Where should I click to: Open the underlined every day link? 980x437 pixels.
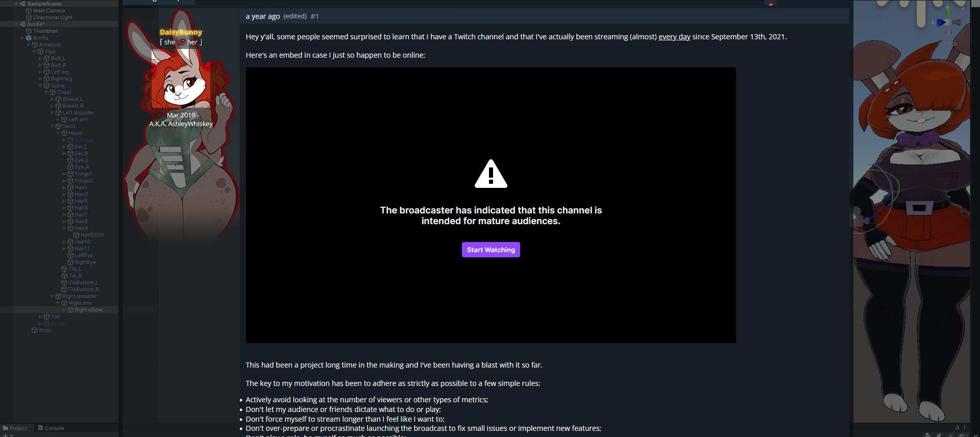674,37
